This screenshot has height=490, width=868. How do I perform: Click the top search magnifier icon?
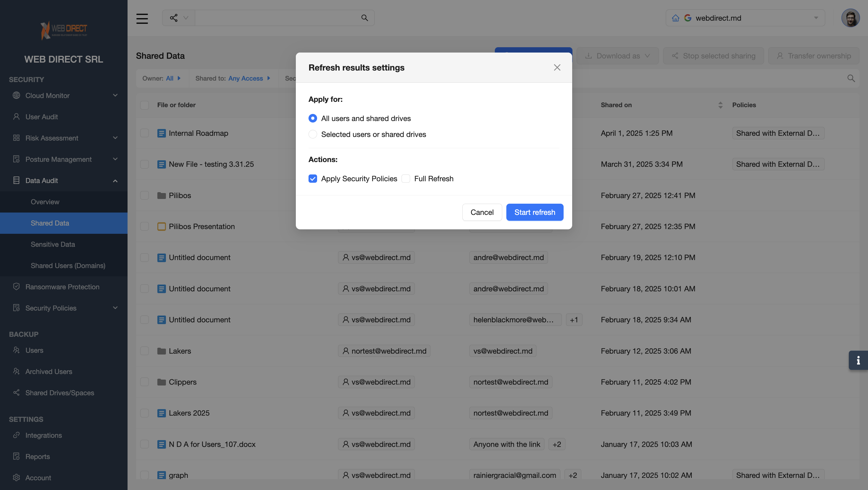click(365, 18)
